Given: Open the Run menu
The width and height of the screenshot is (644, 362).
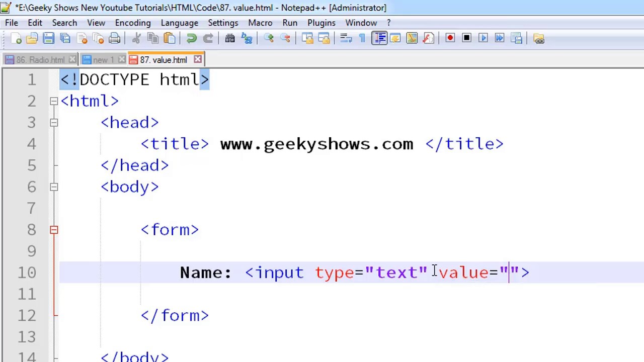Looking at the screenshot, I should click(x=290, y=23).
